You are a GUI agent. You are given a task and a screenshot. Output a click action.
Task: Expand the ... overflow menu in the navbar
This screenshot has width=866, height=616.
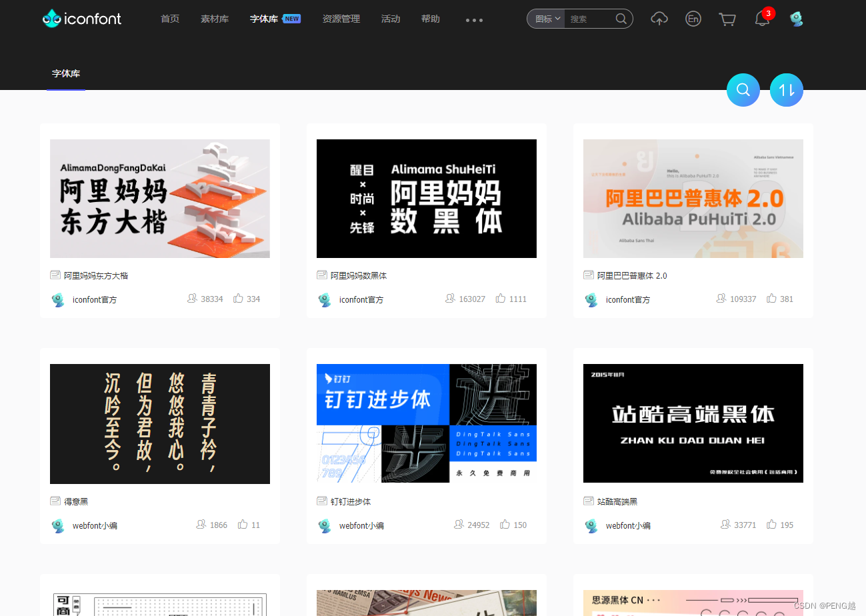coord(474,21)
